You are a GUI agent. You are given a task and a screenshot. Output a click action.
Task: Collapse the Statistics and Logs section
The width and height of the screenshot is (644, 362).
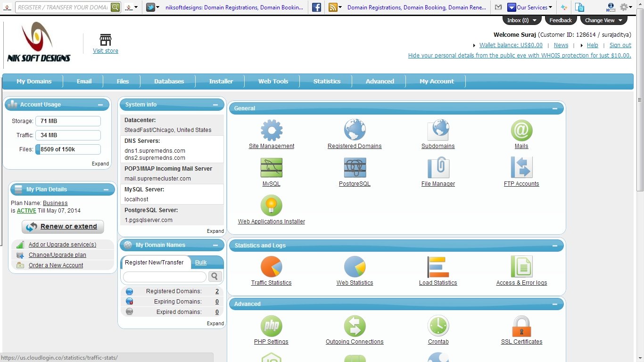(x=554, y=246)
